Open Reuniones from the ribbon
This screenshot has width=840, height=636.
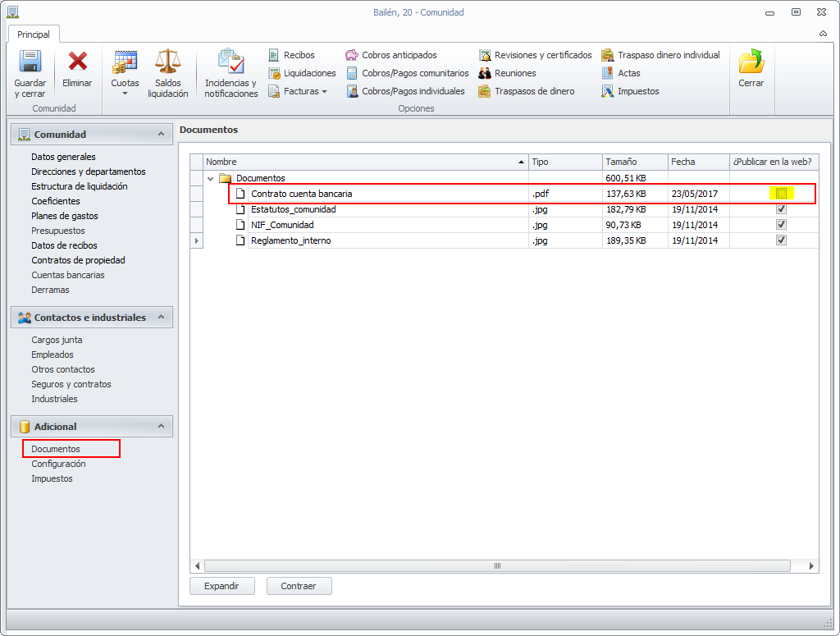click(x=507, y=73)
